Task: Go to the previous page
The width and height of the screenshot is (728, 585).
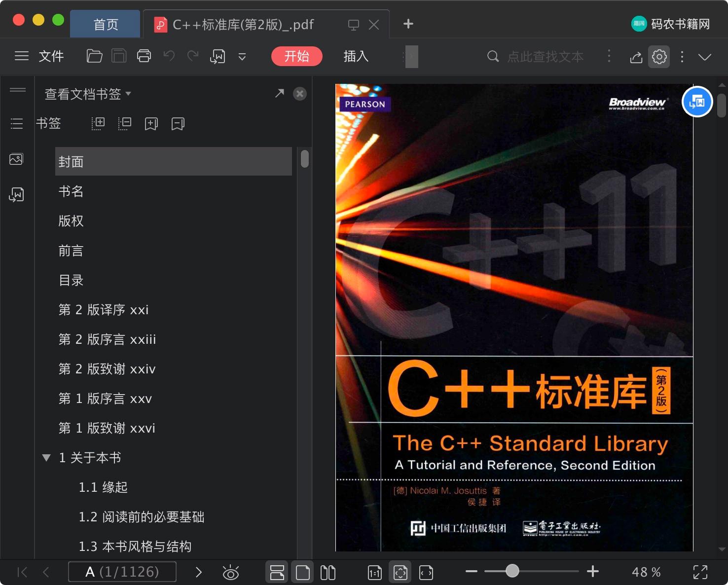Action: point(46,572)
